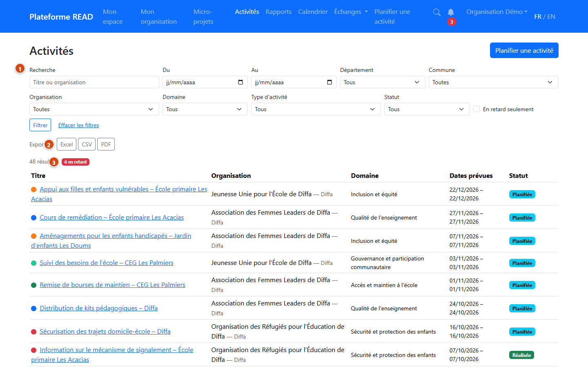Open the Domaine filter dropdown
Screen dimensions: 588x368
pyautogui.click(x=205, y=109)
